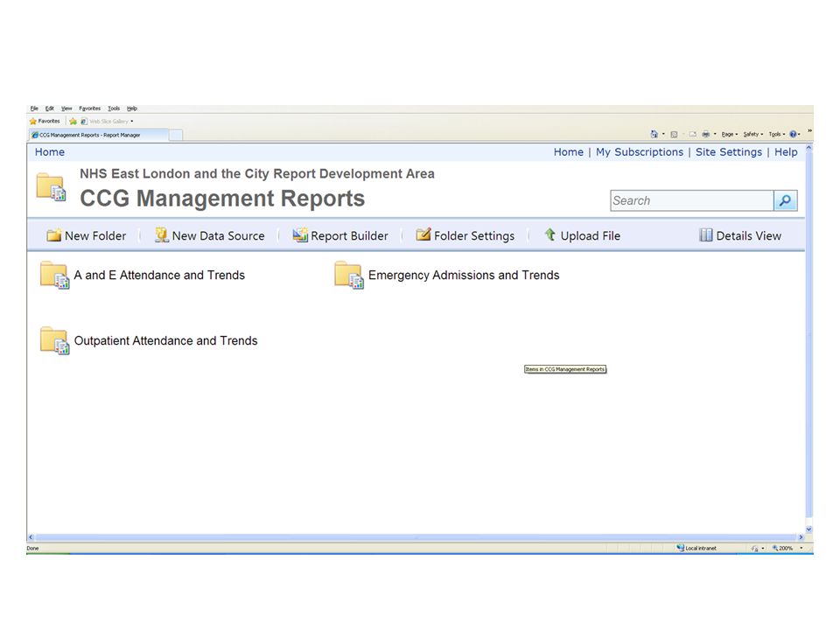Open the Home button dropdown arrow
The width and height of the screenshot is (840, 630).
(663, 134)
